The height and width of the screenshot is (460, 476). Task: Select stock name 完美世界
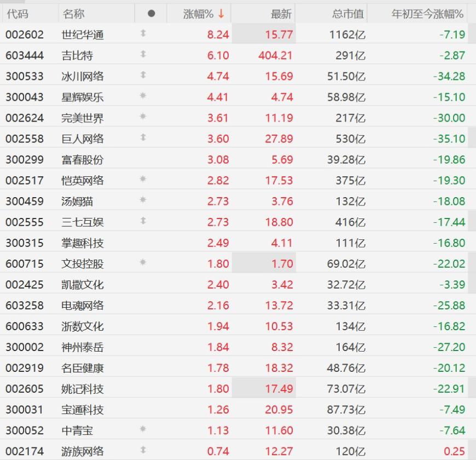(83, 118)
